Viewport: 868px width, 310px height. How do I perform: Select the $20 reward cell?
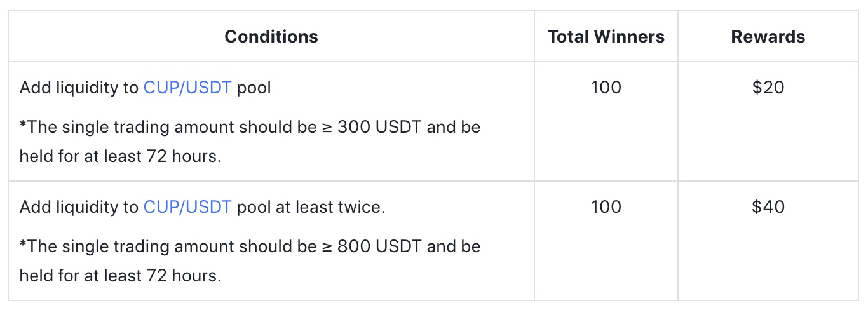pos(768,87)
